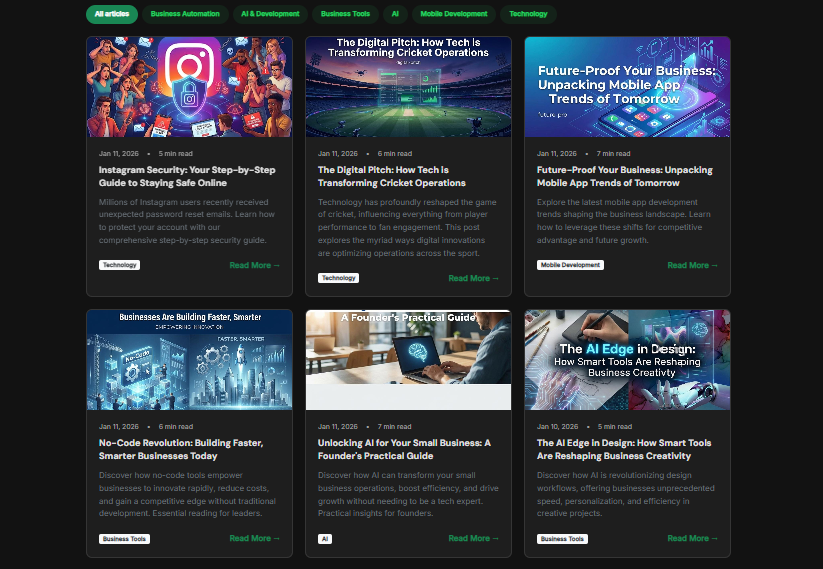Select the AI category filter
Viewport: 823px width, 569px height.
[x=395, y=14]
